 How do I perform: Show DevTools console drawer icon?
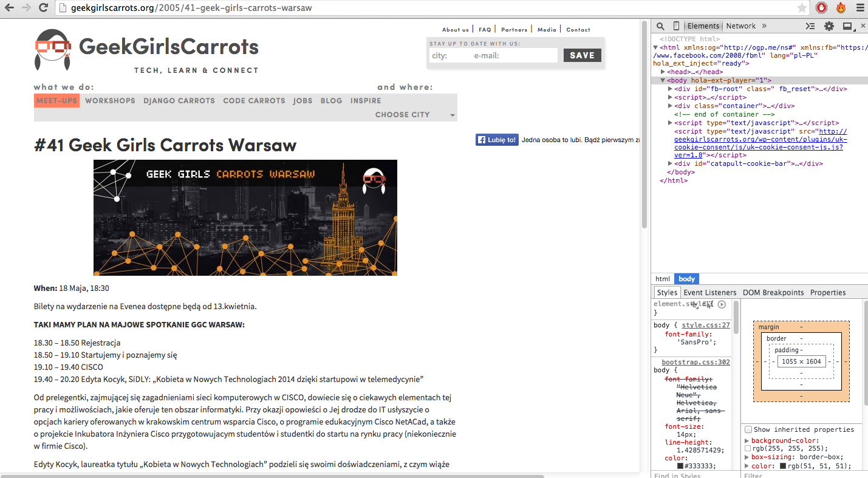tap(810, 26)
